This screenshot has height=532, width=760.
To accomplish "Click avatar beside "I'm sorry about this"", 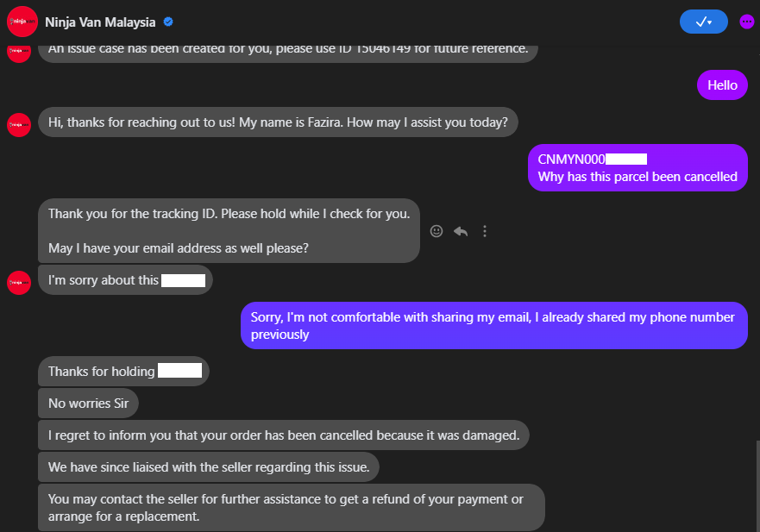I will point(19,282).
